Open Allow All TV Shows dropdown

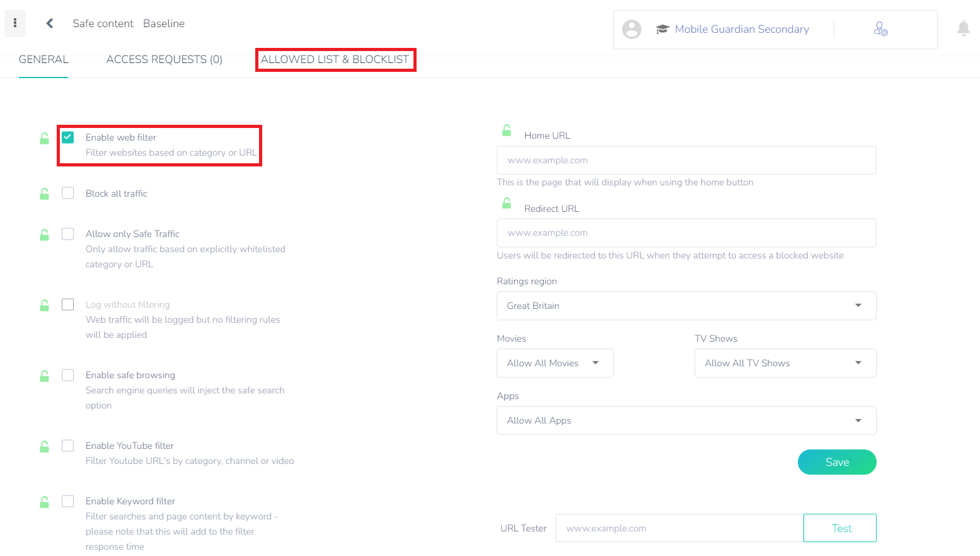pos(785,363)
